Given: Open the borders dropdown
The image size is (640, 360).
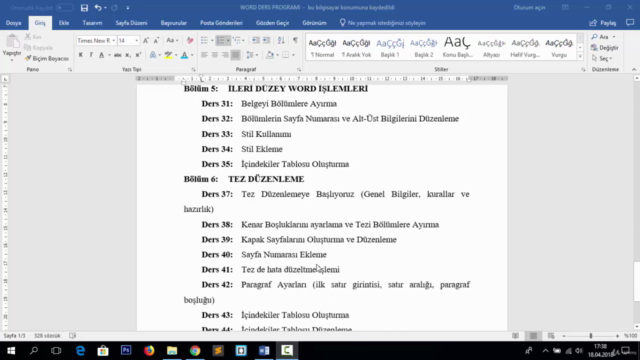Looking at the screenshot, I should (293, 55).
